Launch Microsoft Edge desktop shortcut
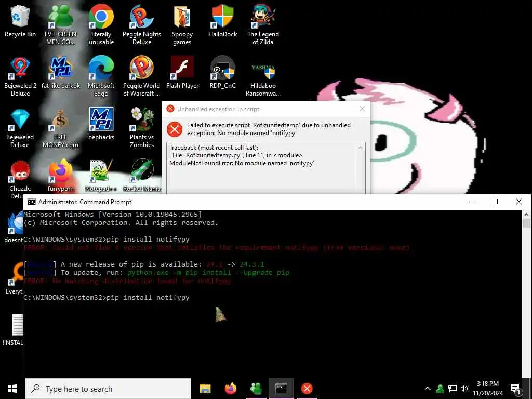This screenshot has width=532, height=399. (101, 76)
